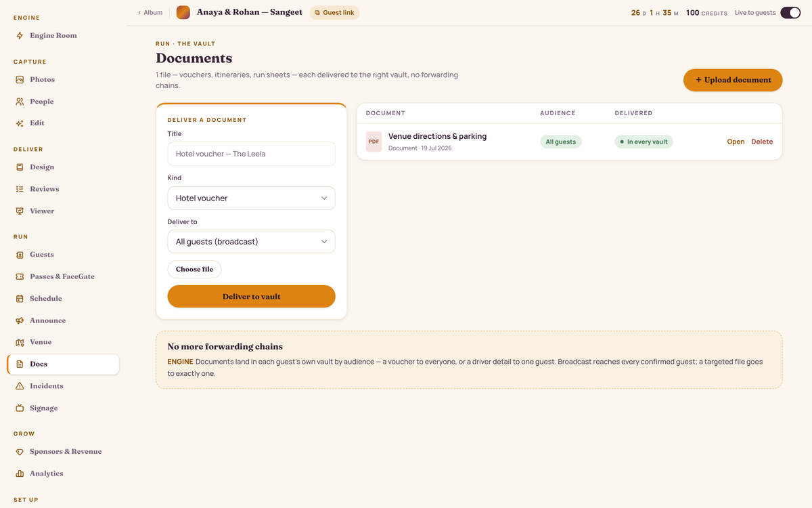The image size is (812, 508).
Task: Click Anaya & Rohan — Sangeet title
Action: [x=250, y=12]
